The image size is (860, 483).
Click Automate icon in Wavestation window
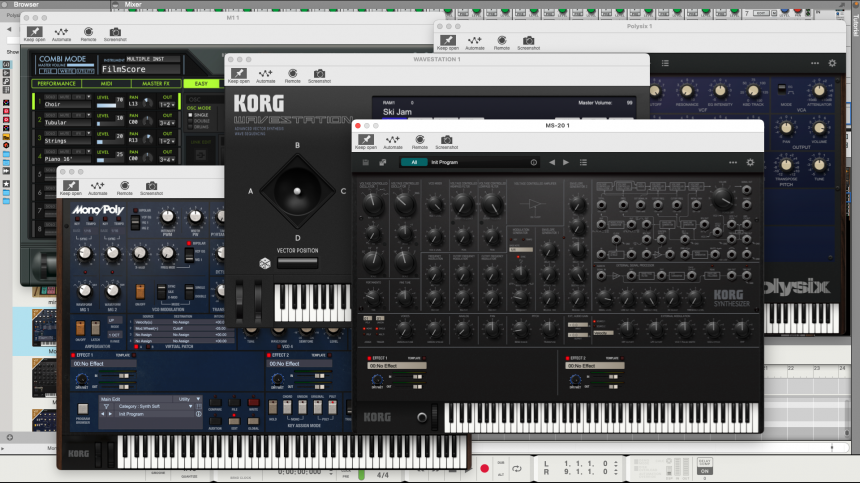(265, 73)
